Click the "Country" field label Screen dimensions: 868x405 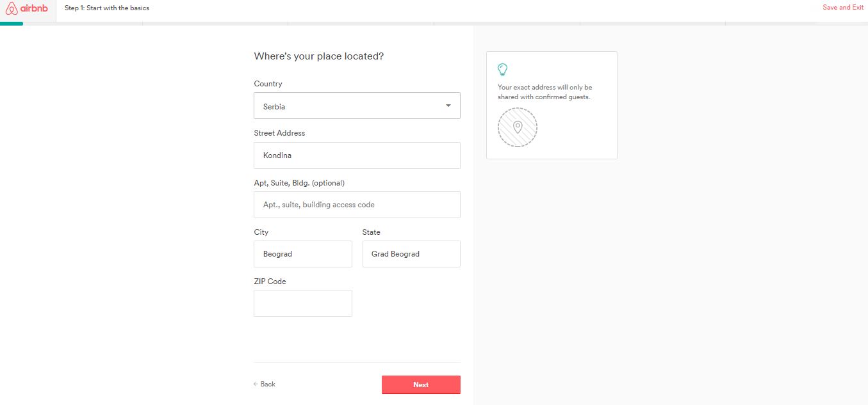(x=268, y=84)
